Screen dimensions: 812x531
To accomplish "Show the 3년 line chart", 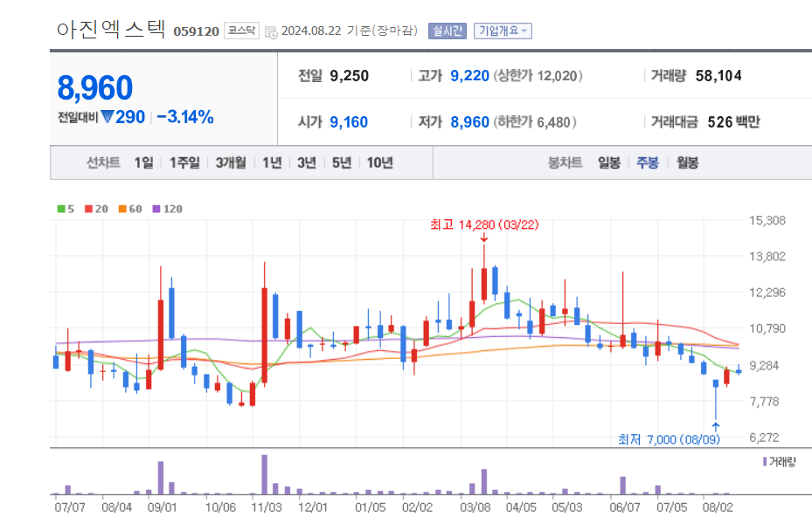I will pos(307,163).
